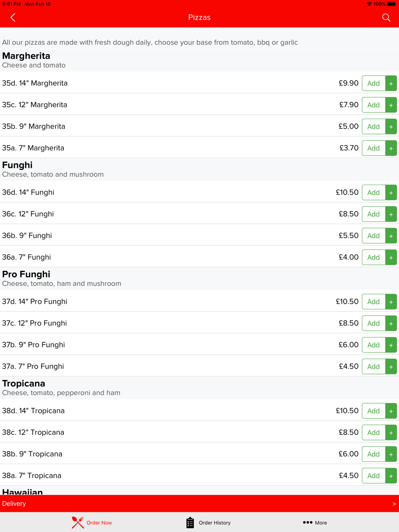Image resolution: width=399 pixels, height=532 pixels.
Task: Add 9" Tropicana to order
Action: tap(373, 454)
